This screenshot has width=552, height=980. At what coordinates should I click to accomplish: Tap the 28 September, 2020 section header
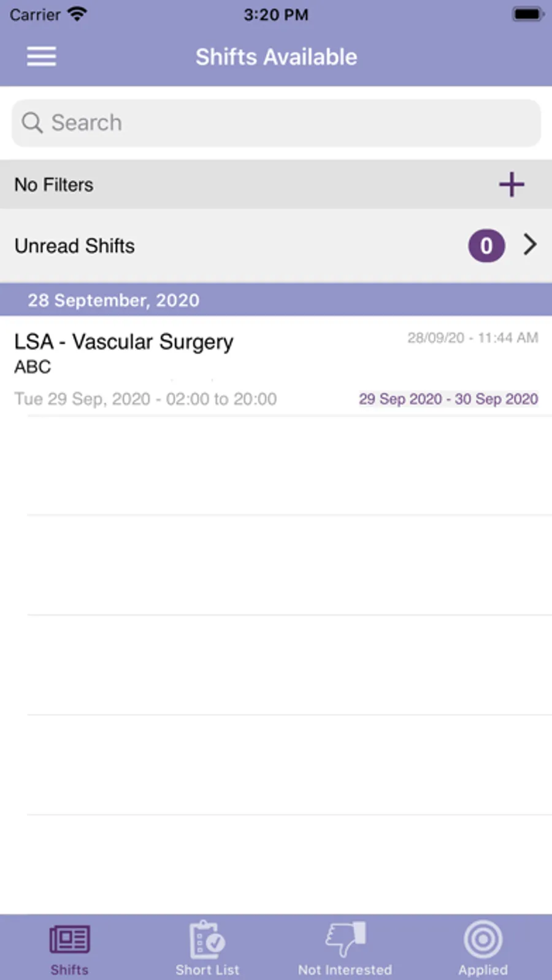pos(113,300)
